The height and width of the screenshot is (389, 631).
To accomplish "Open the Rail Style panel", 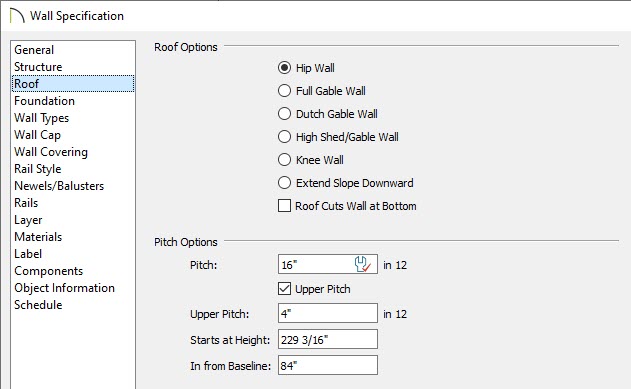I will tap(73, 169).
